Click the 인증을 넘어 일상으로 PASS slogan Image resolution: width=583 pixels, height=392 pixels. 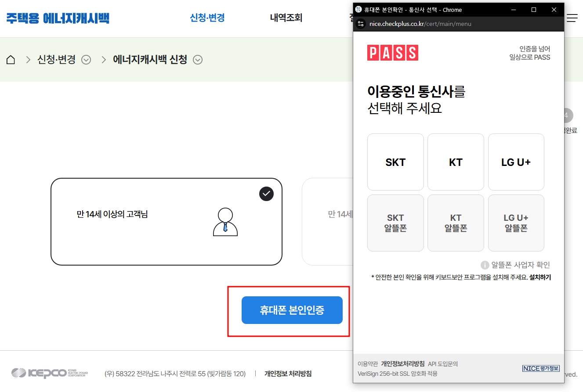[529, 53]
